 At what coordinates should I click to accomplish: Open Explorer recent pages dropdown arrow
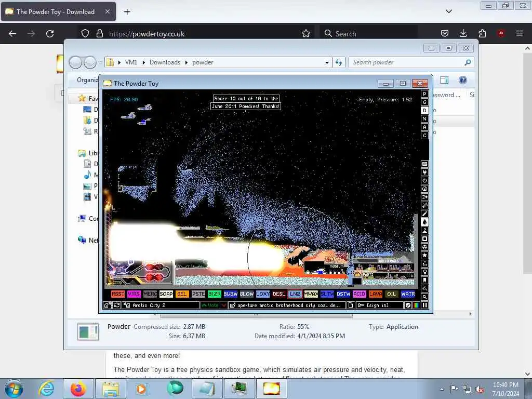point(100,62)
